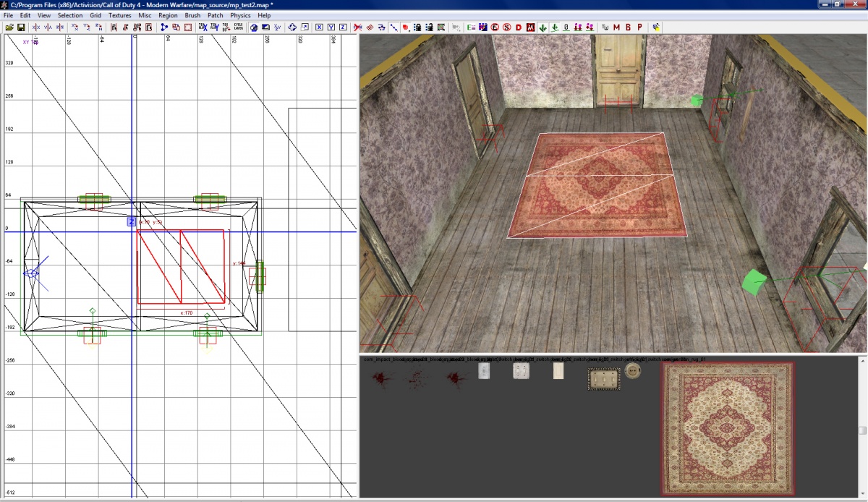Viewport: 868px width, 502px height.
Task: Click the Cycle Layer toolbar icon
Action: [238, 27]
